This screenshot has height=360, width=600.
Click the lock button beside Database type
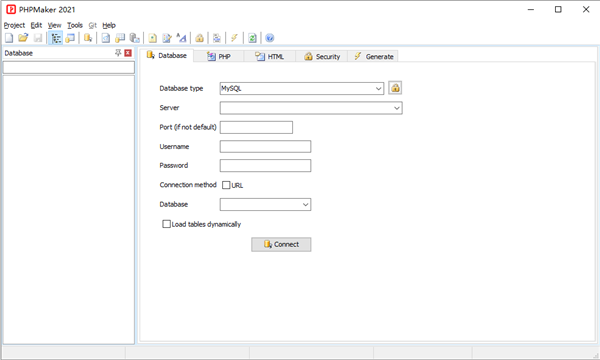coord(395,88)
